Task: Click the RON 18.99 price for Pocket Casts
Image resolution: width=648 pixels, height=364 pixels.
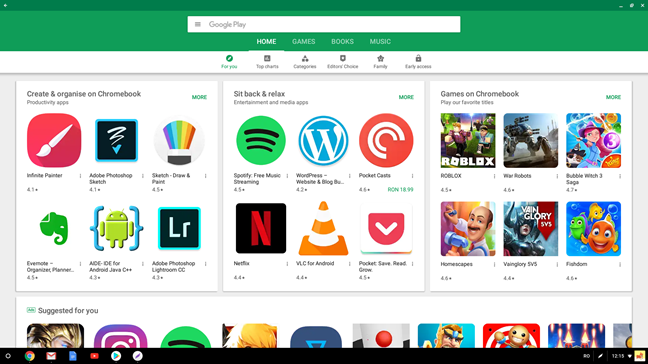Action: [400, 190]
